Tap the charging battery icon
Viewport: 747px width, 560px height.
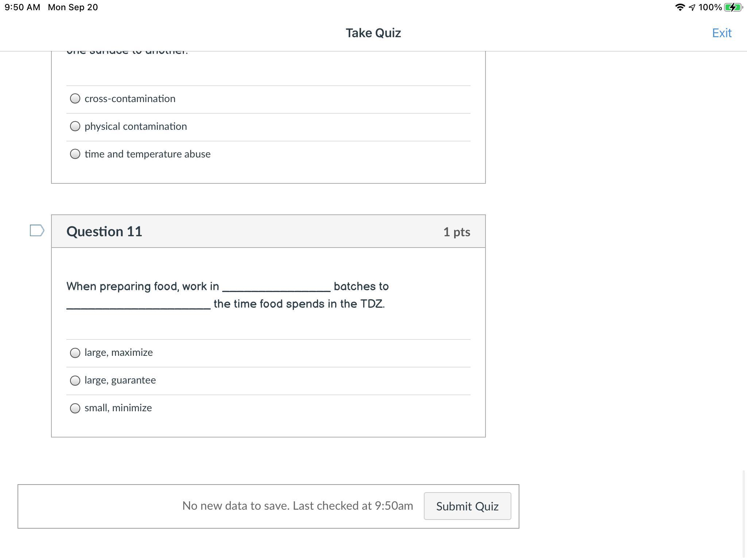[733, 7]
